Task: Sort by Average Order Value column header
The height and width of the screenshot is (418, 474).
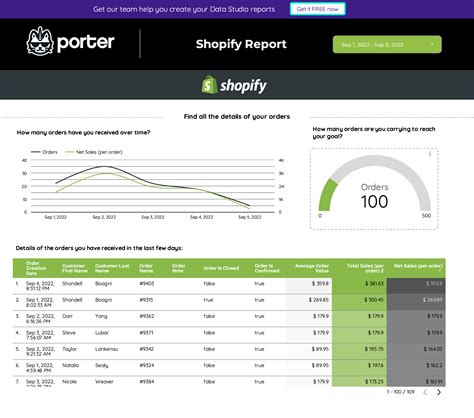Action: [312, 268]
